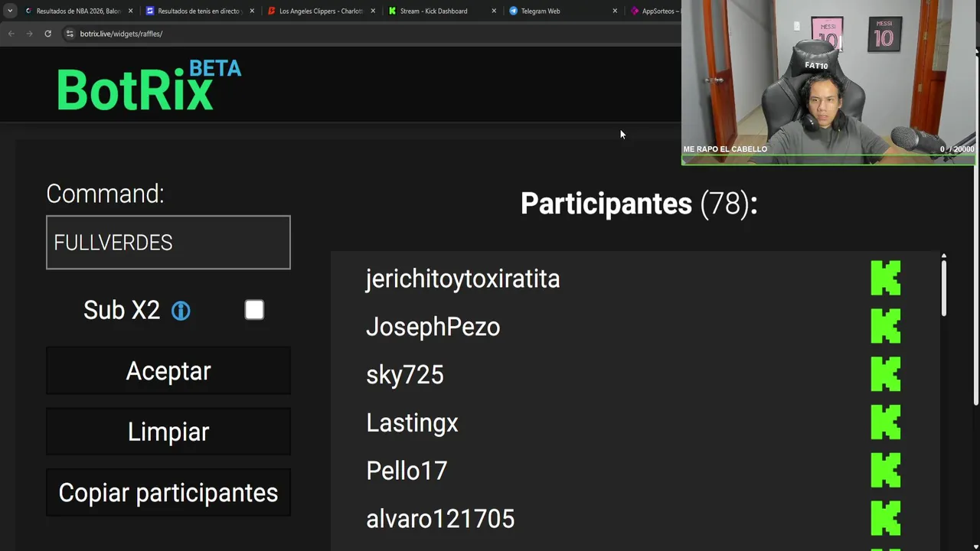Viewport: 980px width, 551px height.
Task: Click the participants list scrollbar thumb
Action: (944, 288)
